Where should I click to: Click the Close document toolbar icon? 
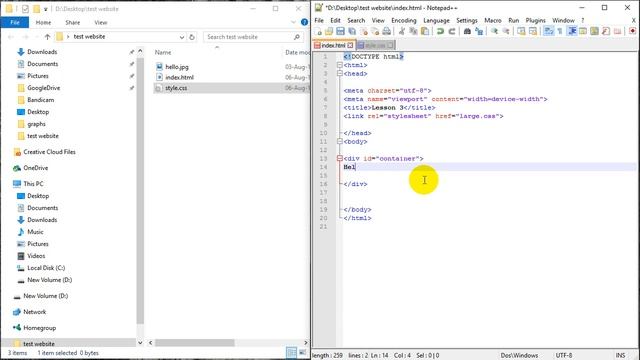[364, 31]
